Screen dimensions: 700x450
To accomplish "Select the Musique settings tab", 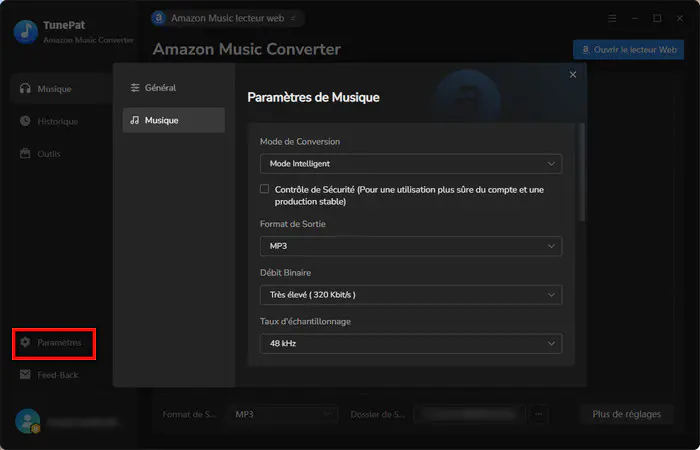I will (x=173, y=121).
